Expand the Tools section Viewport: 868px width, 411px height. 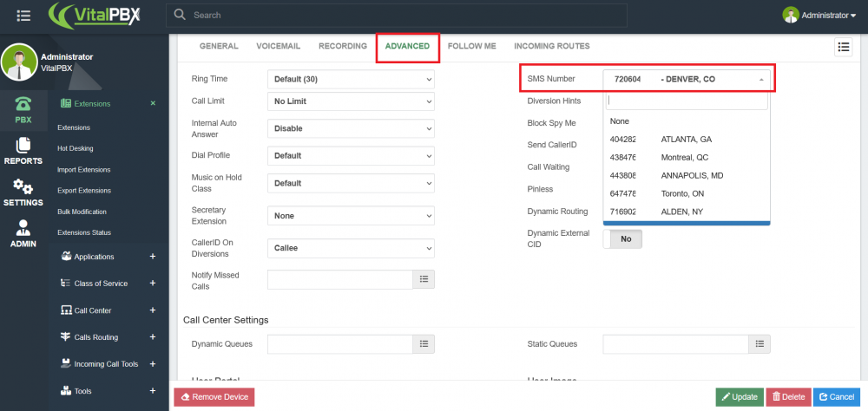tap(153, 391)
